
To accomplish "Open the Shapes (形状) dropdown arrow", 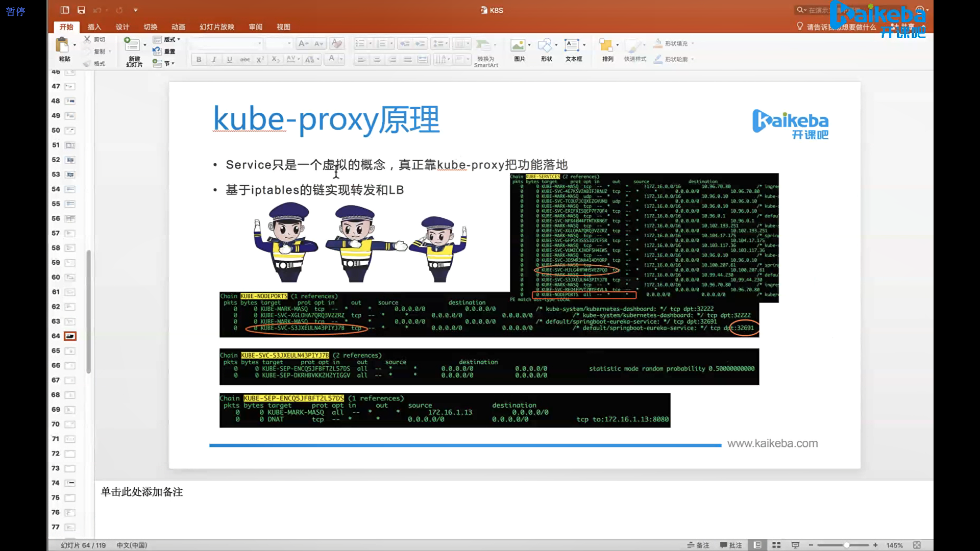I will coord(556,45).
